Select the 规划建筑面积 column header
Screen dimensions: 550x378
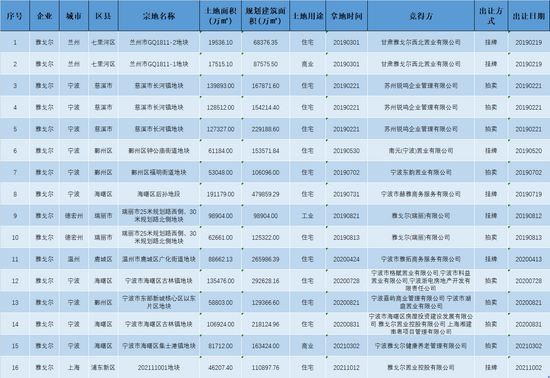click(266, 16)
